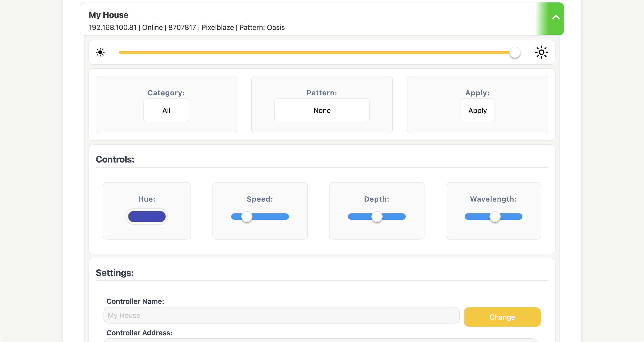
Task: Click the Controller Address input field
Action: click(x=320, y=340)
